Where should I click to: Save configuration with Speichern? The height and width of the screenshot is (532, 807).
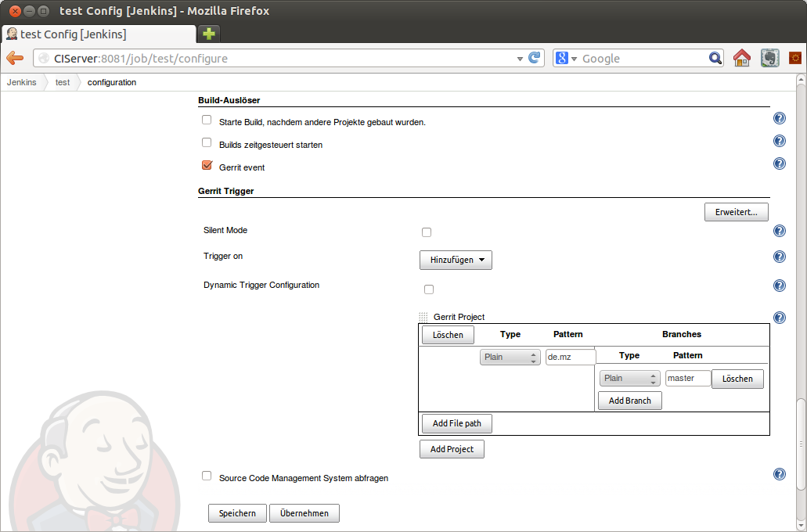coord(237,513)
